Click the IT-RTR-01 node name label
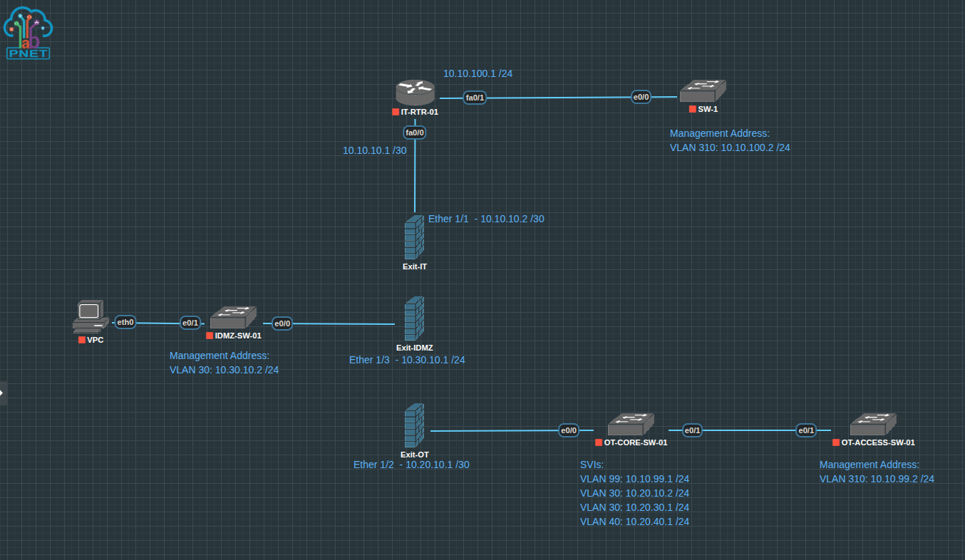The height and width of the screenshot is (560, 965). tap(420, 112)
